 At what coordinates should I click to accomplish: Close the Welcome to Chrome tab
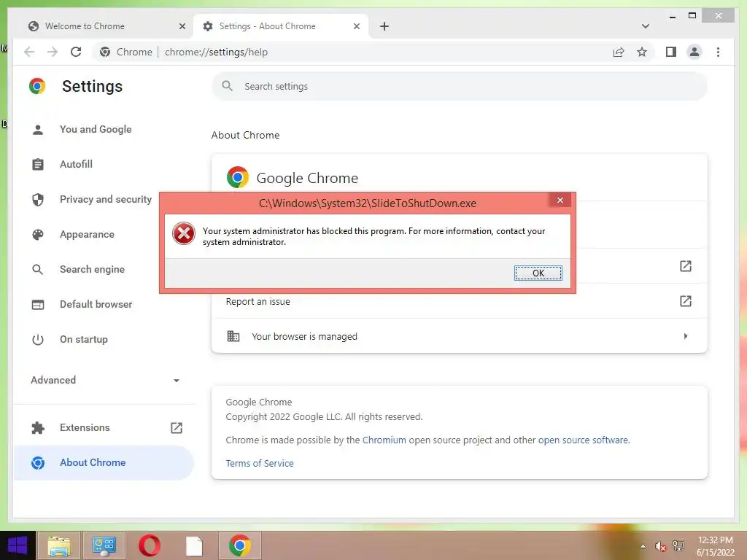(x=182, y=26)
